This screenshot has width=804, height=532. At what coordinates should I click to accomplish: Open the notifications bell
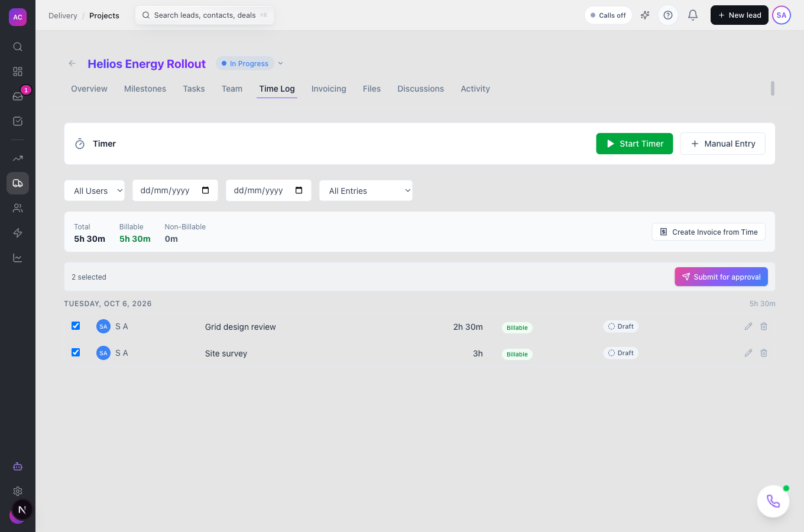[693, 15]
